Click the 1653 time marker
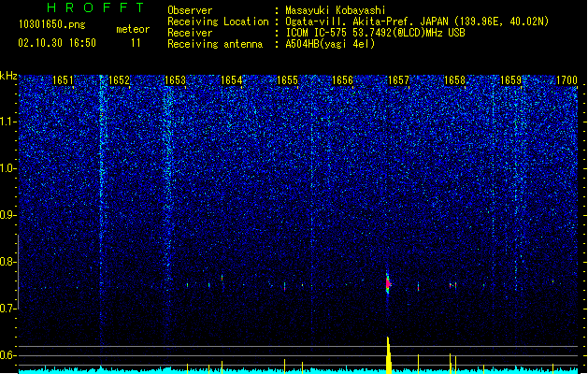Image resolution: width=588 pixels, height=374 pixels. (175, 80)
